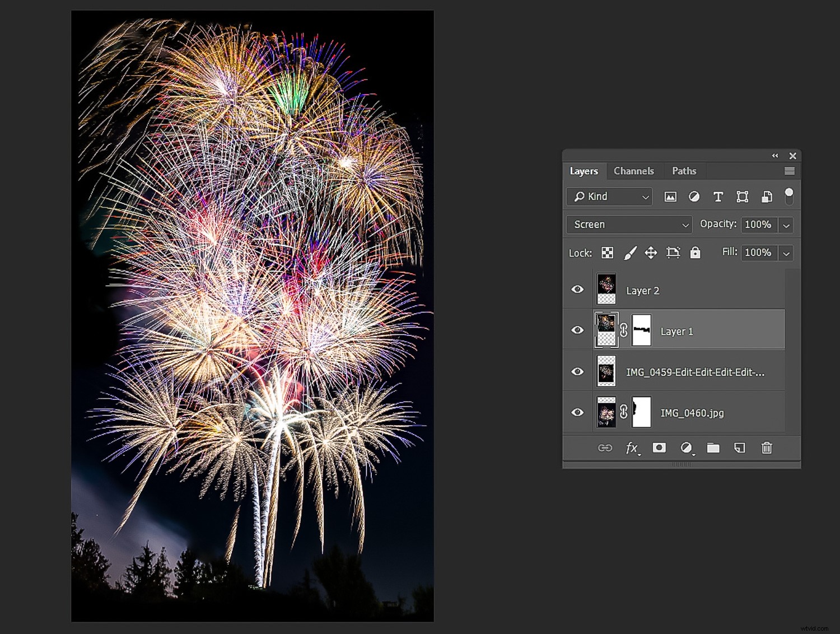840x634 pixels.
Task: Lock transparent pixels of Layer 1
Action: click(x=607, y=253)
